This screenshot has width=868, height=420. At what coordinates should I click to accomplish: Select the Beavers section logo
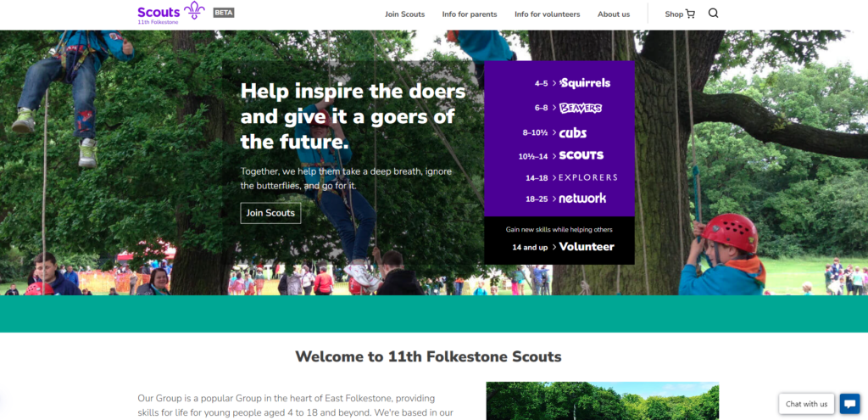coord(580,108)
